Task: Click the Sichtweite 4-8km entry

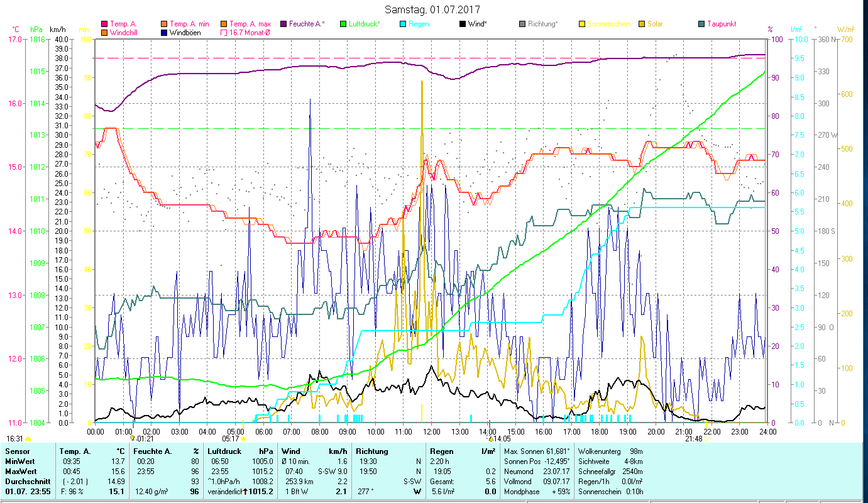Action: click(x=610, y=462)
